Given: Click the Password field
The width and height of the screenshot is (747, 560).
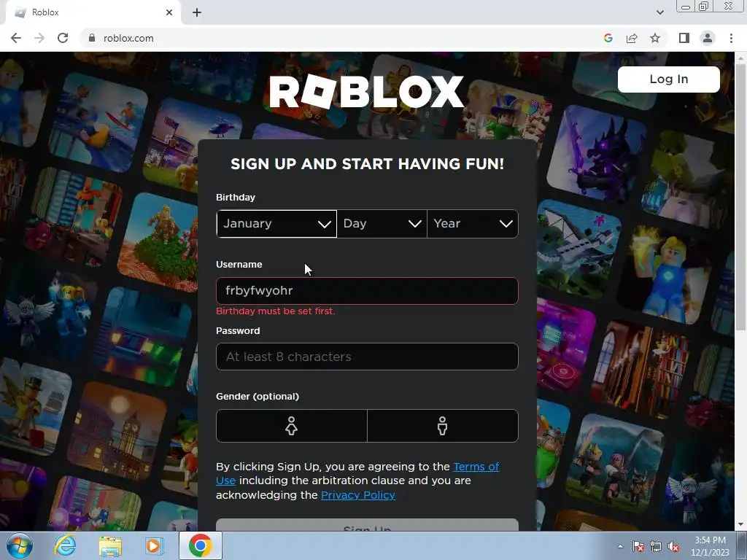Looking at the screenshot, I should pyautogui.click(x=367, y=357).
